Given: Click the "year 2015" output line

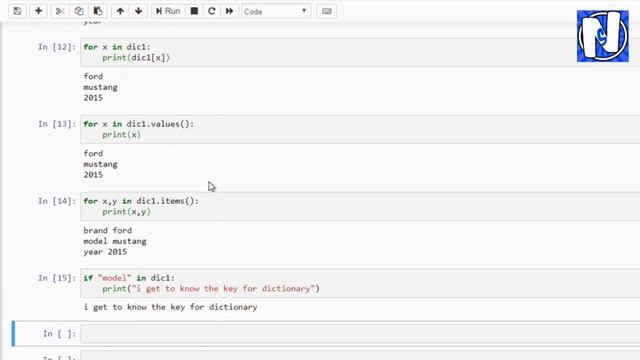Looking at the screenshot, I should pos(105,252).
